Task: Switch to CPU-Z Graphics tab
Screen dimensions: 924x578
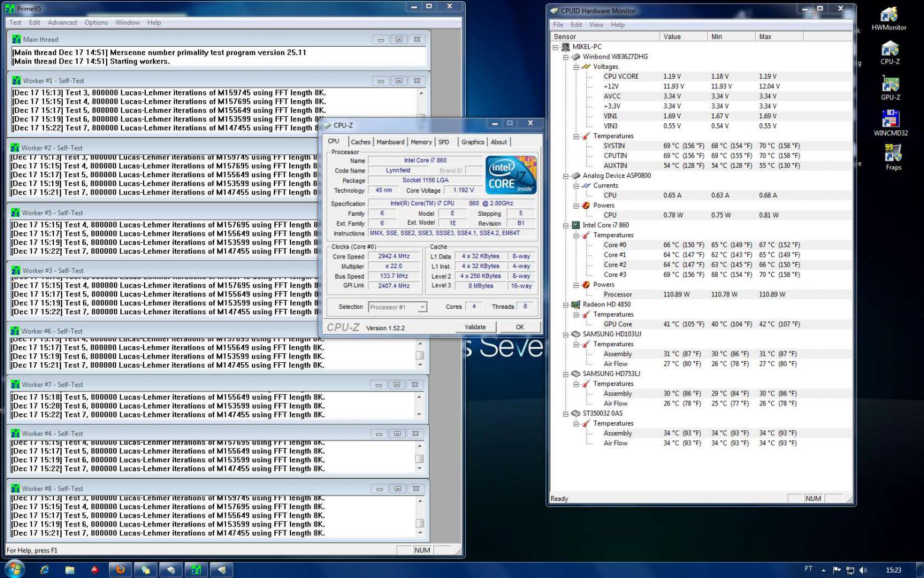Action: (x=473, y=142)
